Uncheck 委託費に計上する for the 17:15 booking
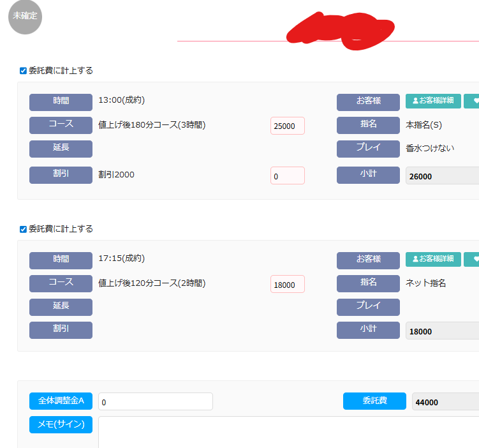Image resolution: width=479 pixels, height=448 pixels. click(24, 229)
